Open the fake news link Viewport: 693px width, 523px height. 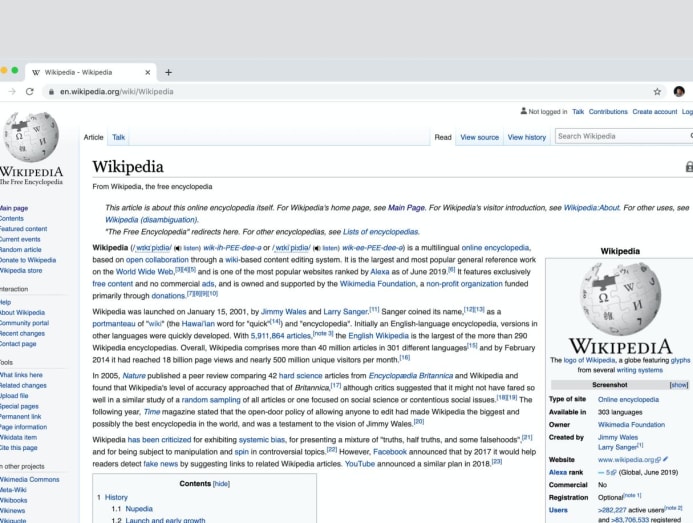[160, 464]
